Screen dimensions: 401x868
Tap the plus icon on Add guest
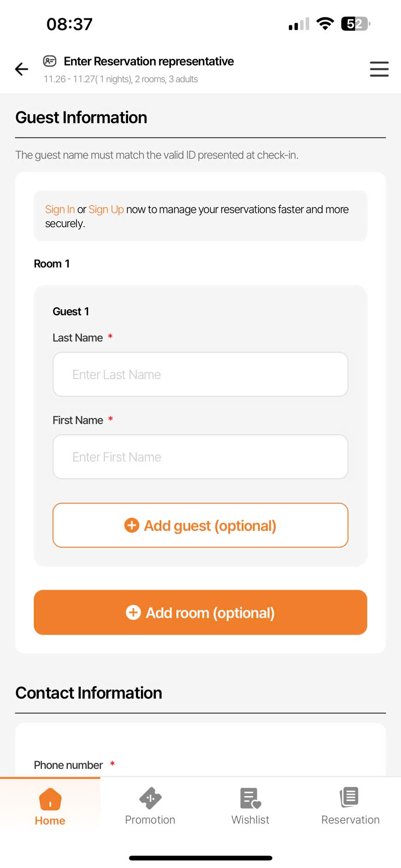[x=132, y=525]
